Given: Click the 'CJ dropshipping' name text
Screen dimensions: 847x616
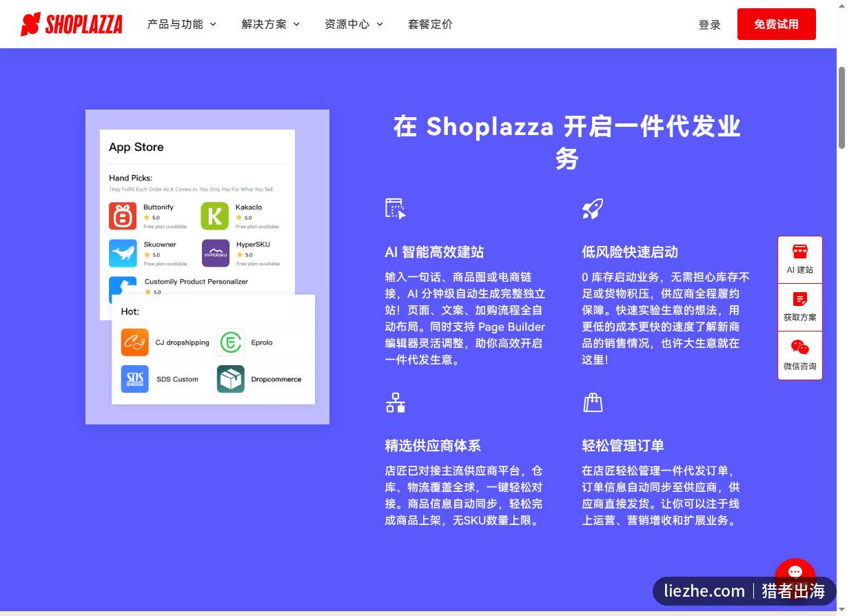Looking at the screenshot, I should [182, 342].
